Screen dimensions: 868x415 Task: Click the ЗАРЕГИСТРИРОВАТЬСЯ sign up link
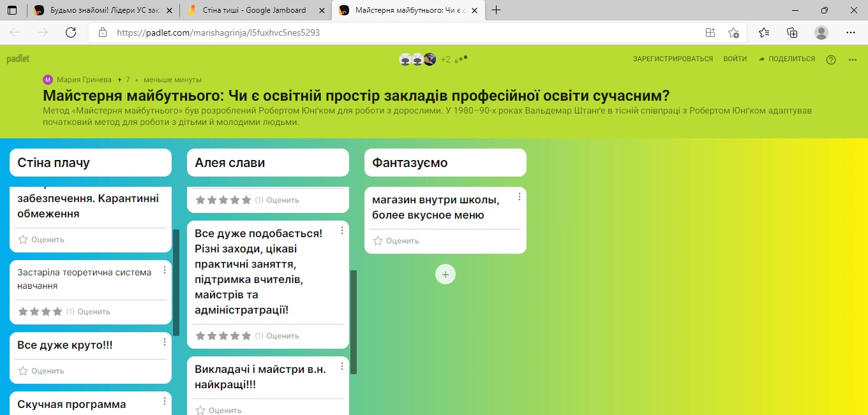673,59
